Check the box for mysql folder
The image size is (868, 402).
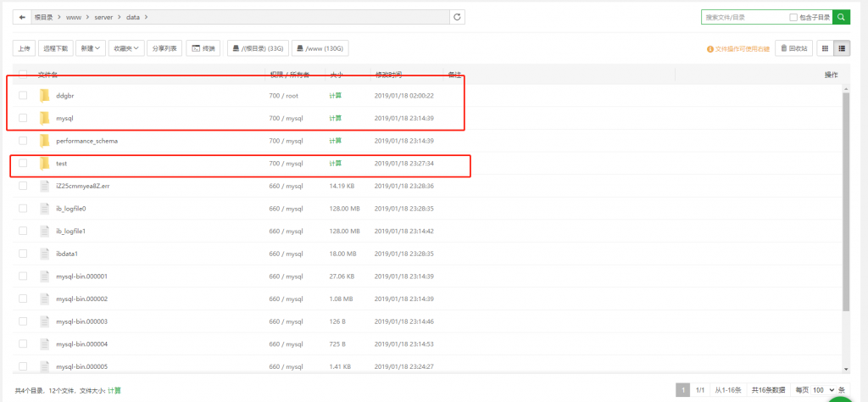pyautogui.click(x=23, y=118)
